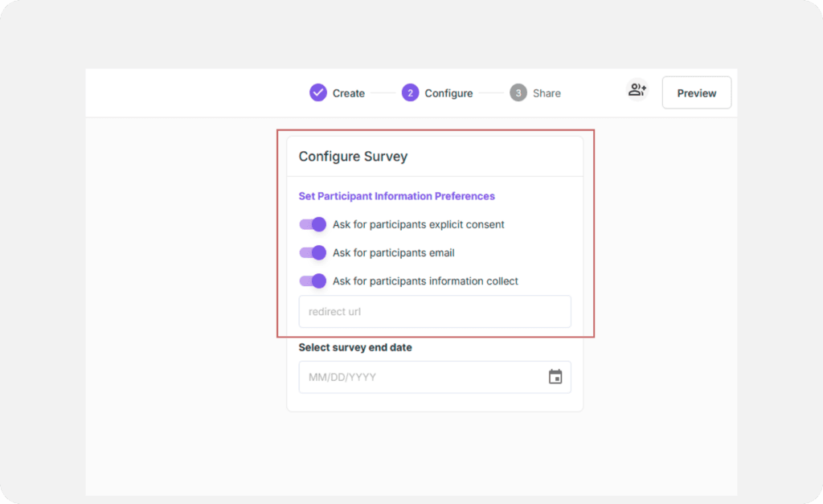Click the Configure Survey card title

click(x=353, y=157)
